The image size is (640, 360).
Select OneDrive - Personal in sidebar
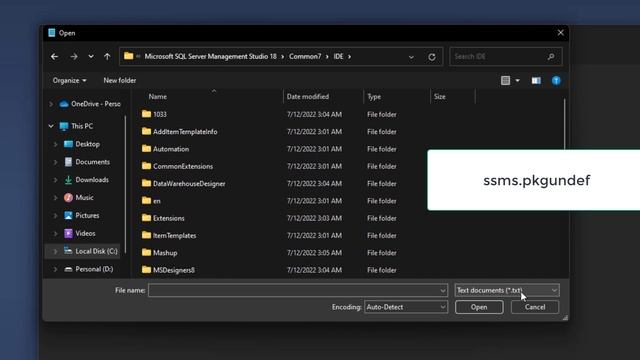click(90, 104)
